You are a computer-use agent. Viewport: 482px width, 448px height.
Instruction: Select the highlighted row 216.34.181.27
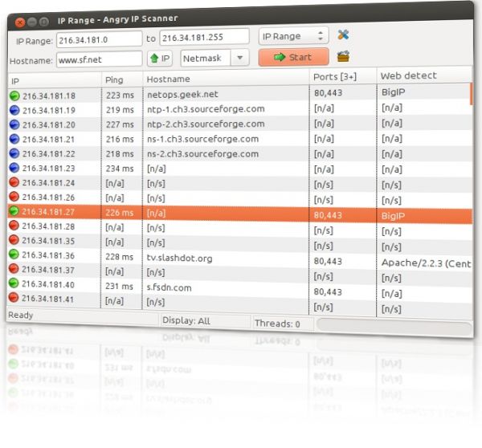tap(161, 214)
